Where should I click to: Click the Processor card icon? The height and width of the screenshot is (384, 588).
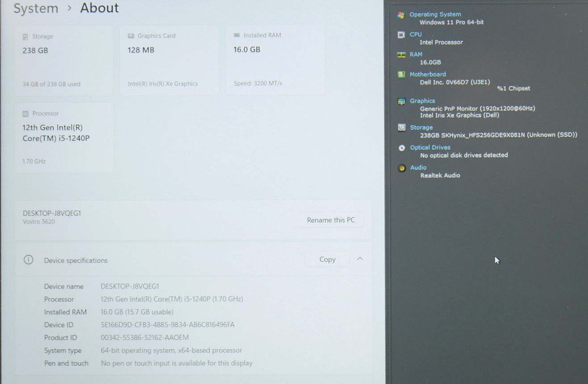[25, 114]
